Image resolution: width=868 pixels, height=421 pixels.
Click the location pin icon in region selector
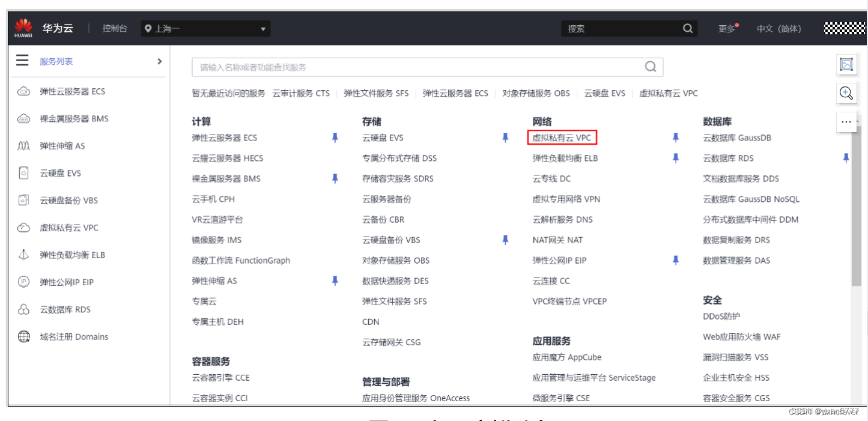(x=148, y=28)
